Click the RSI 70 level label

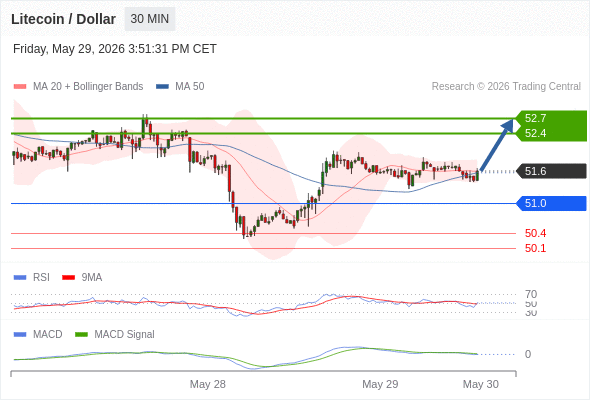click(x=531, y=294)
